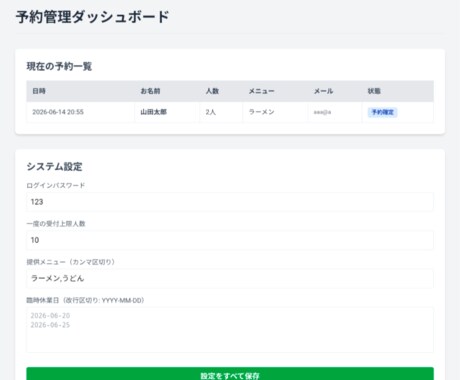Screen dimensions: 460x380
Task: Click the 一度の受付上限人数 label
Action: coord(56,224)
